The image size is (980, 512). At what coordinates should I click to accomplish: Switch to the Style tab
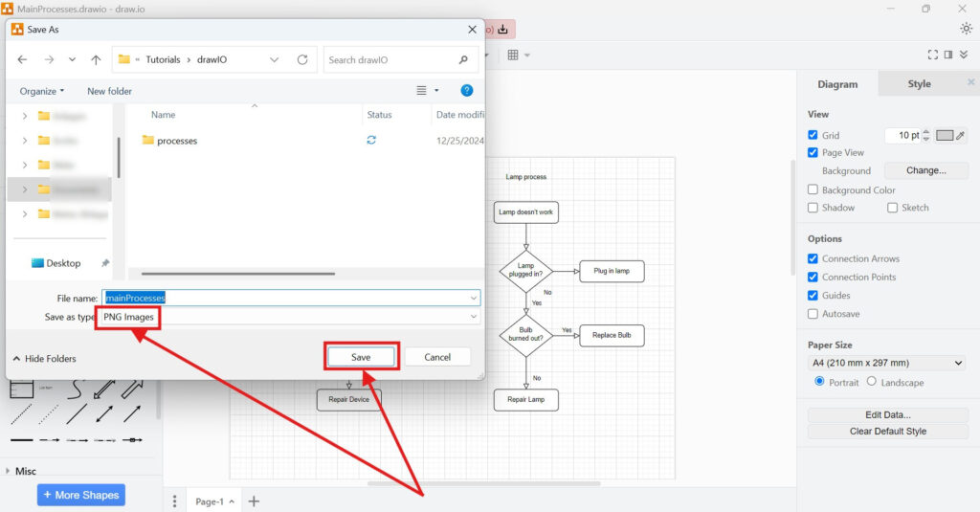pyautogui.click(x=919, y=84)
